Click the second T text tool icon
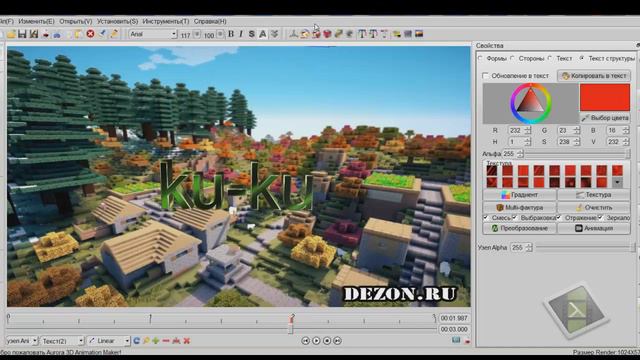The image size is (640, 360). coord(373,34)
